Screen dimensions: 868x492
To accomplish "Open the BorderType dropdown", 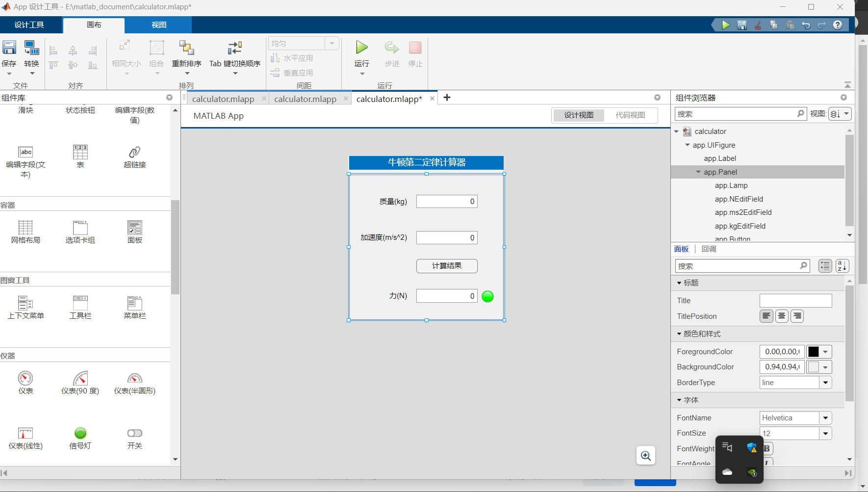I will (826, 383).
